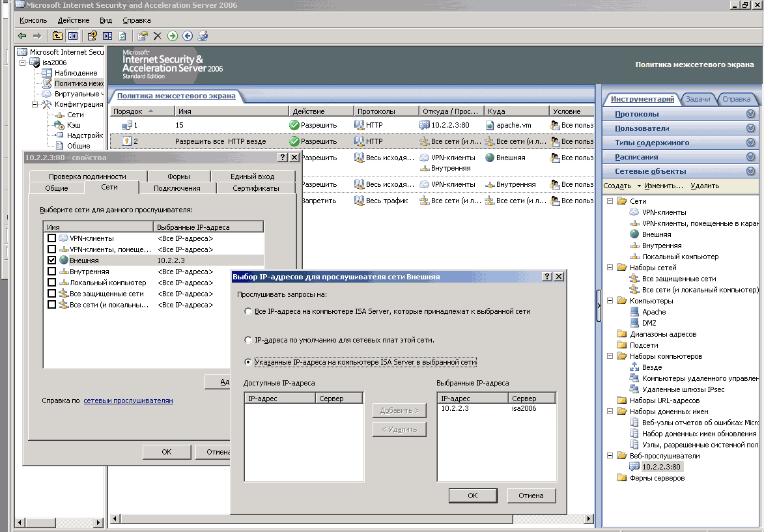
Task: Switch to the Задачи tab
Action: pos(698,99)
